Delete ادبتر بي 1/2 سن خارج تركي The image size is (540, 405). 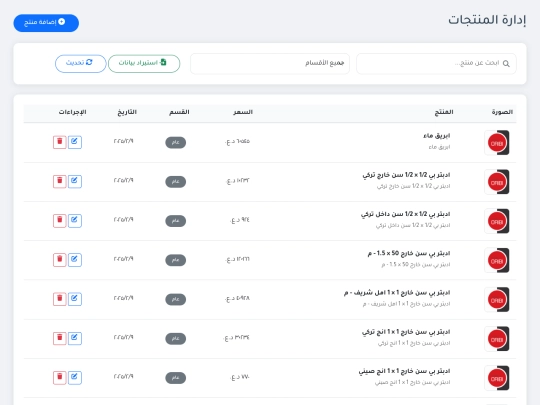(x=60, y=181)
